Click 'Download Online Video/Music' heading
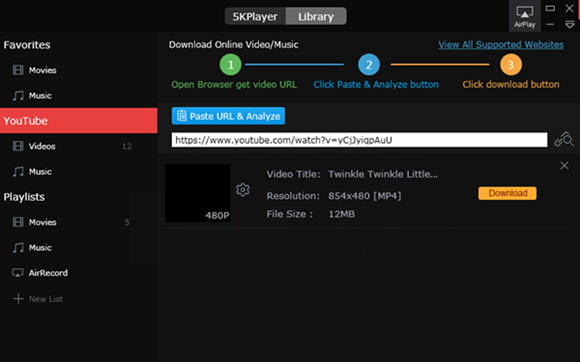 233,45
